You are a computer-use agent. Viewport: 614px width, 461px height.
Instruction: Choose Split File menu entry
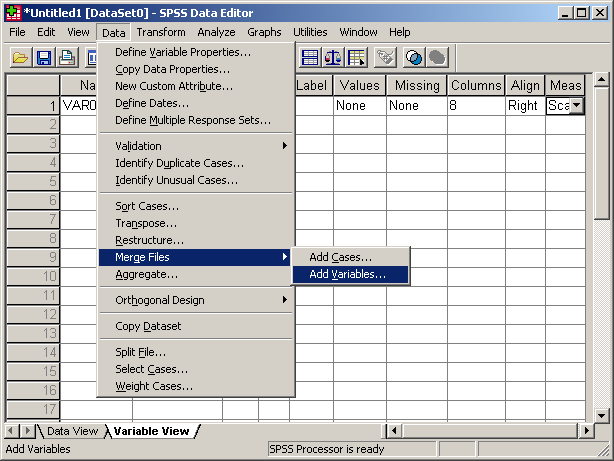(195, 352)
